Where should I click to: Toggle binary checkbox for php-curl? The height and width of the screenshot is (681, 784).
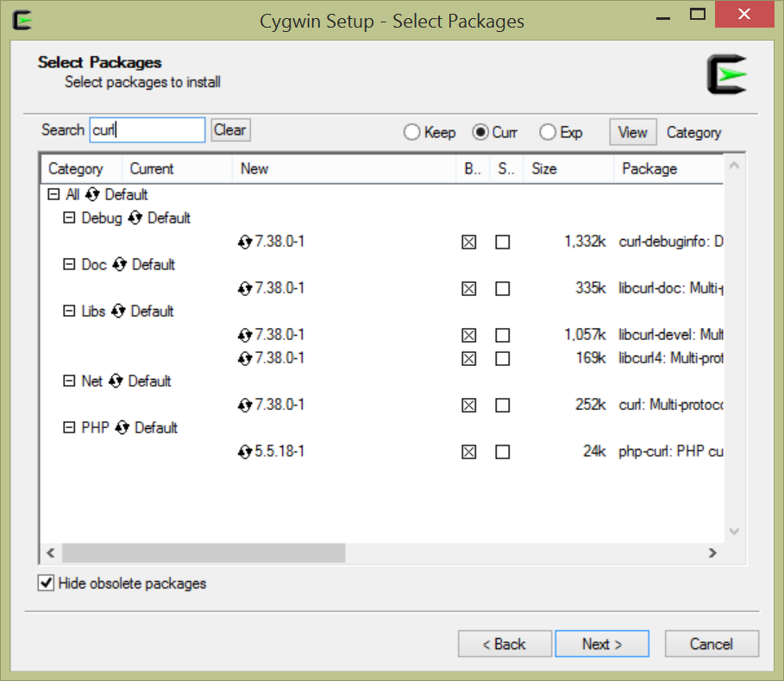point(468,451)
